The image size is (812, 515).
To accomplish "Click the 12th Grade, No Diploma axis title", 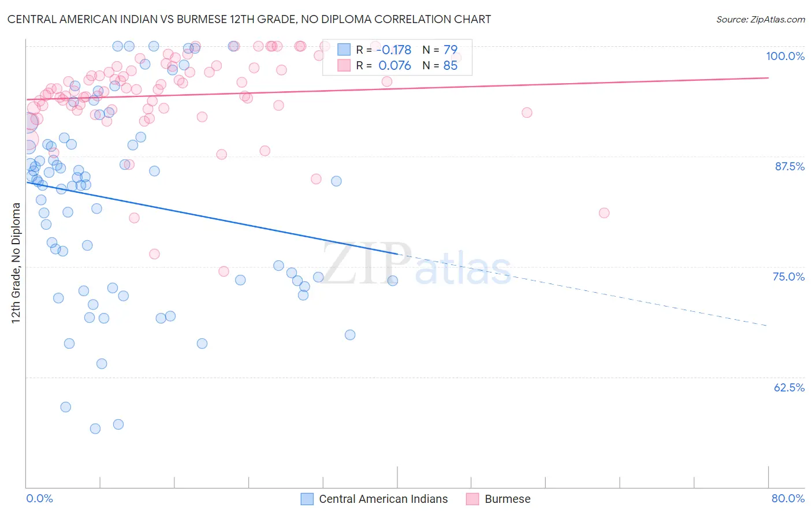I will pos(16,263).
